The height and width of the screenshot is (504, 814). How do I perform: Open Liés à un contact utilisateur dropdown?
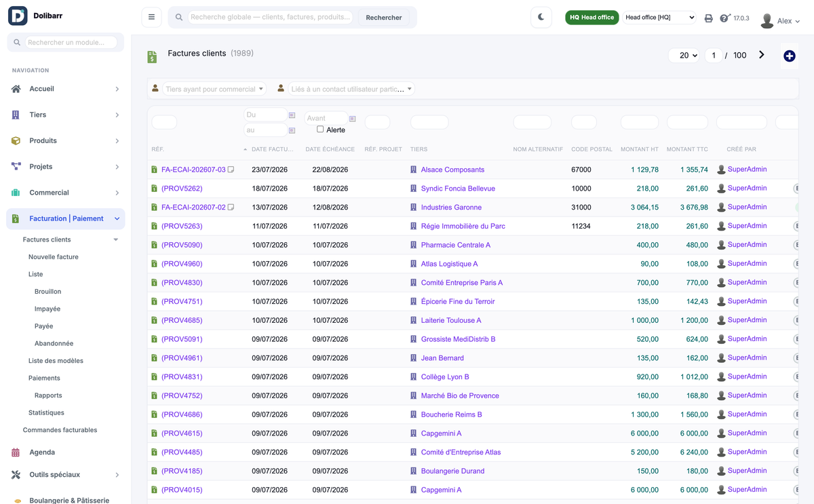click(351, 89)
